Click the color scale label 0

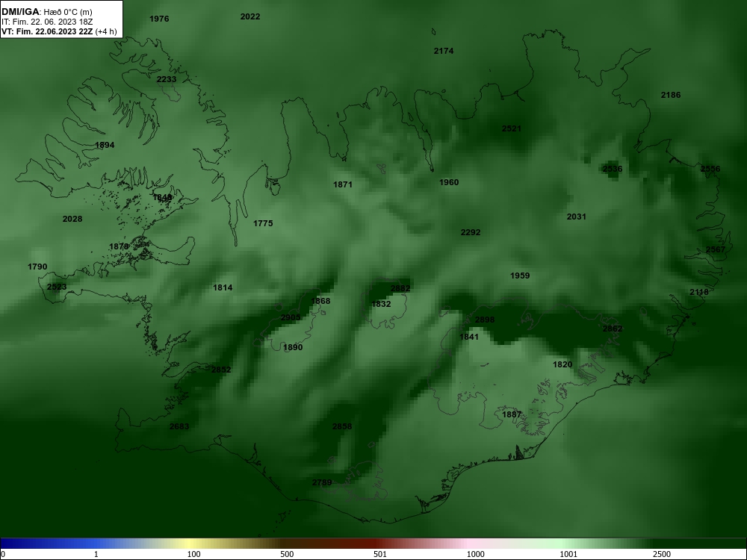coord(3,554)
